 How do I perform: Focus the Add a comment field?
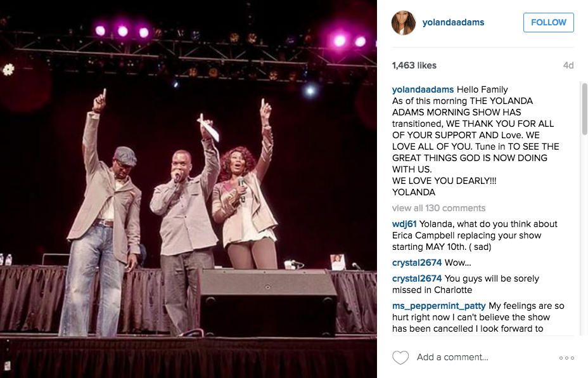(483, 357)
